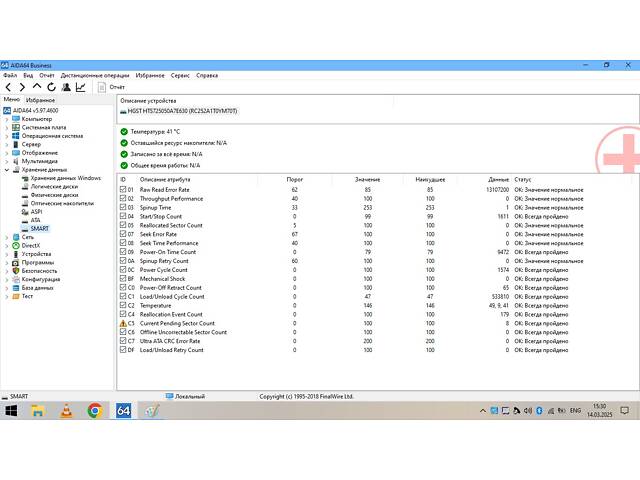The image size is (640, 480).
Task: Refresh the page with the Refresh icon
Action: click(x=51, y=87)
